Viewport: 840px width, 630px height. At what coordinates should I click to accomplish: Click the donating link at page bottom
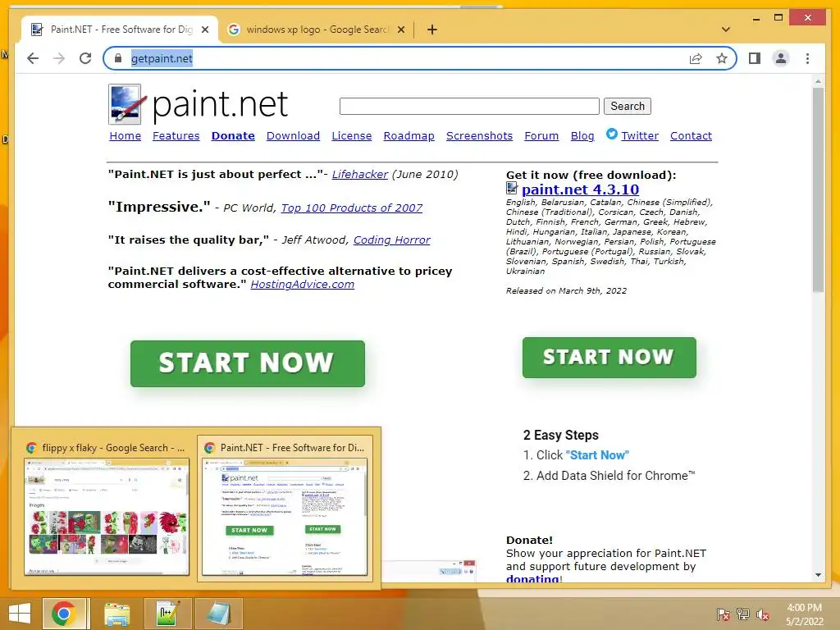[533, 578]
